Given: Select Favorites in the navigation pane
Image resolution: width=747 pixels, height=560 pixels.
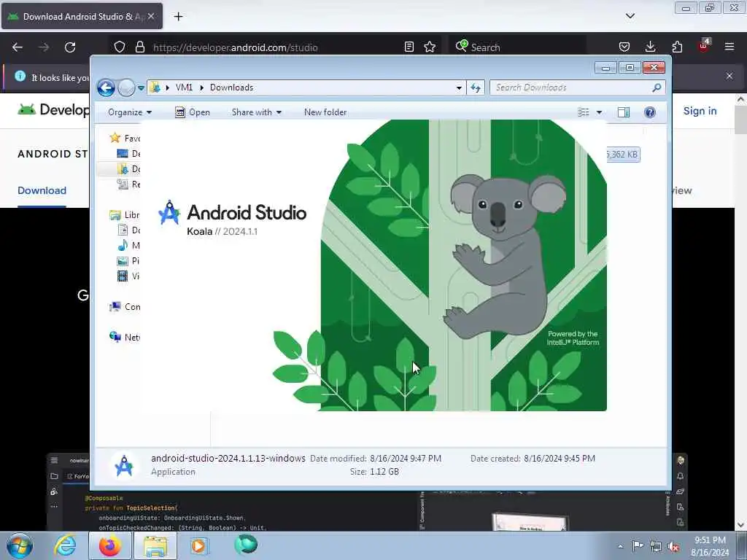Looking at the screenshot, I should [x=125, y=138].
